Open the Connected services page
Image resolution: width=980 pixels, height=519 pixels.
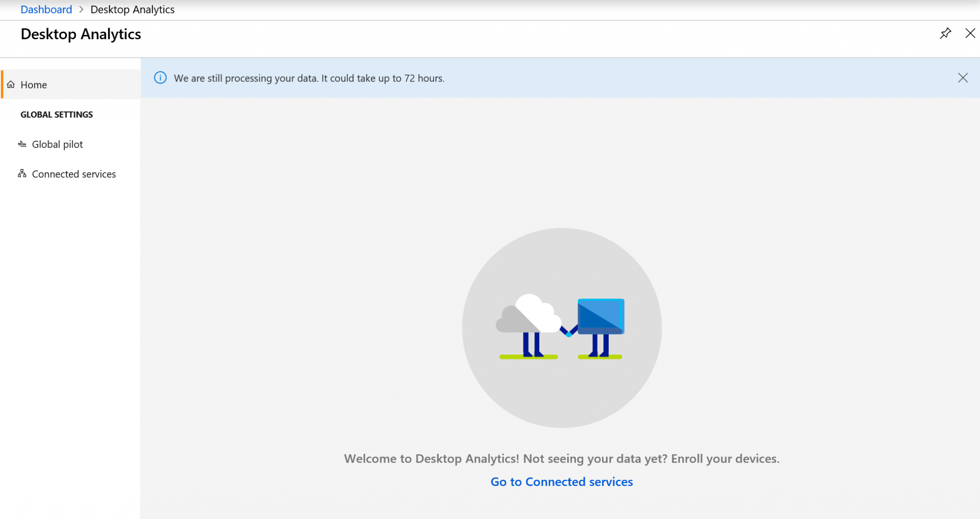click(74, 173)
